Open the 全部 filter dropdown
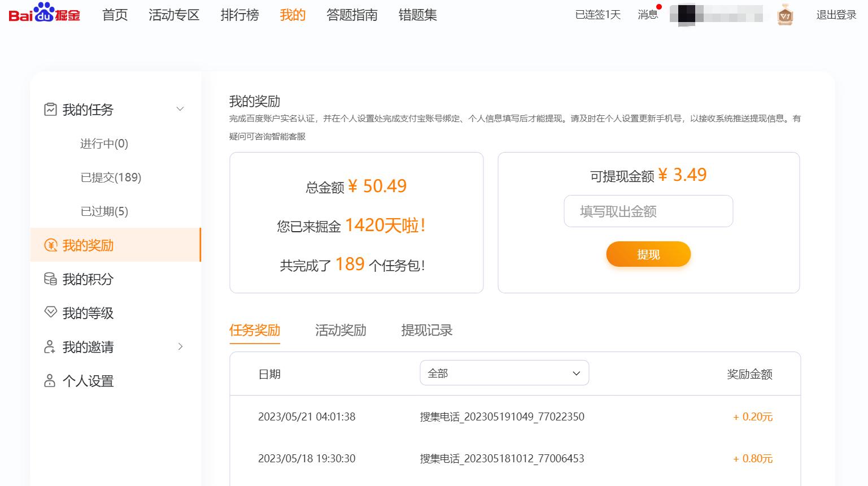 tap(504, 373)
